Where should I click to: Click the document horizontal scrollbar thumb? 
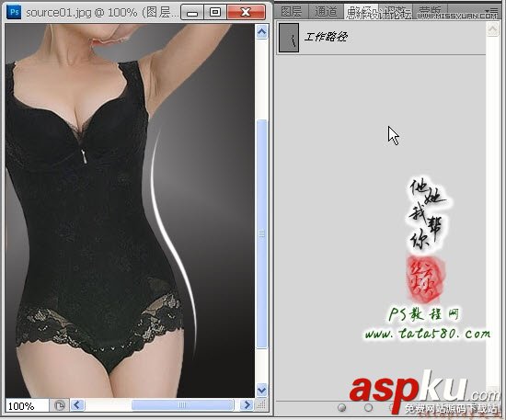(182, 405)
